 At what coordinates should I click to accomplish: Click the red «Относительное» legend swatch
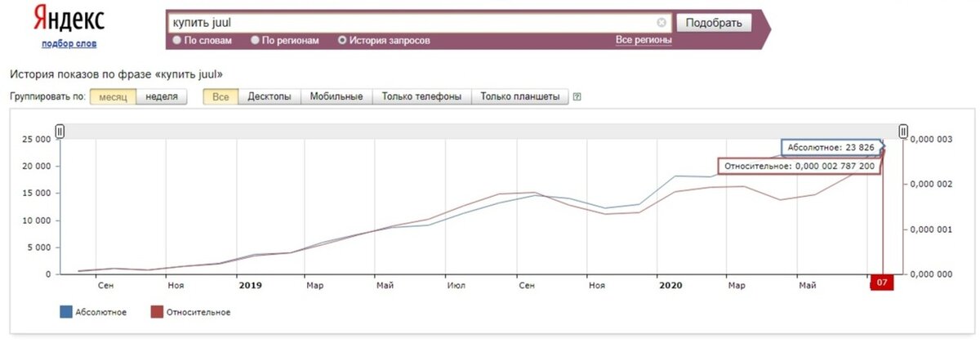click(x=156, y=312)
